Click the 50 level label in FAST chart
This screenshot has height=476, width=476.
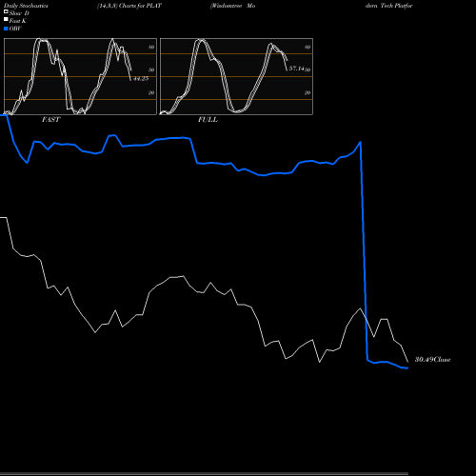tap(151, 69)
